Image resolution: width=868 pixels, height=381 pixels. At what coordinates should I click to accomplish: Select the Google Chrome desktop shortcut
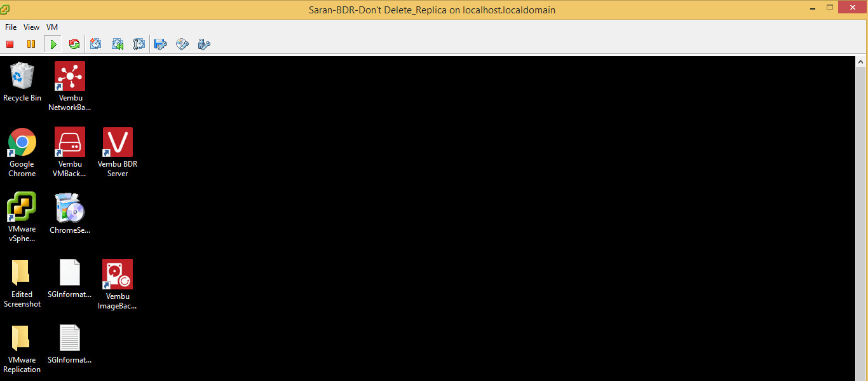[x=22, y=153]
